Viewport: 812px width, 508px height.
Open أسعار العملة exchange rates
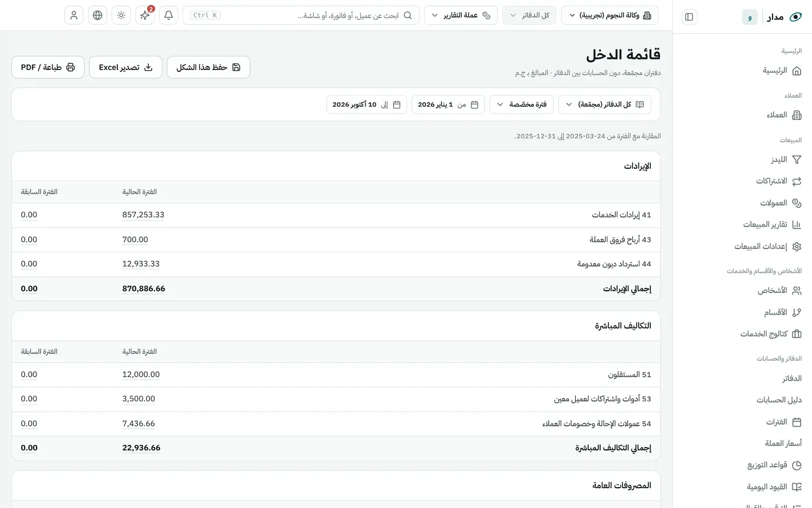(743, 444)
